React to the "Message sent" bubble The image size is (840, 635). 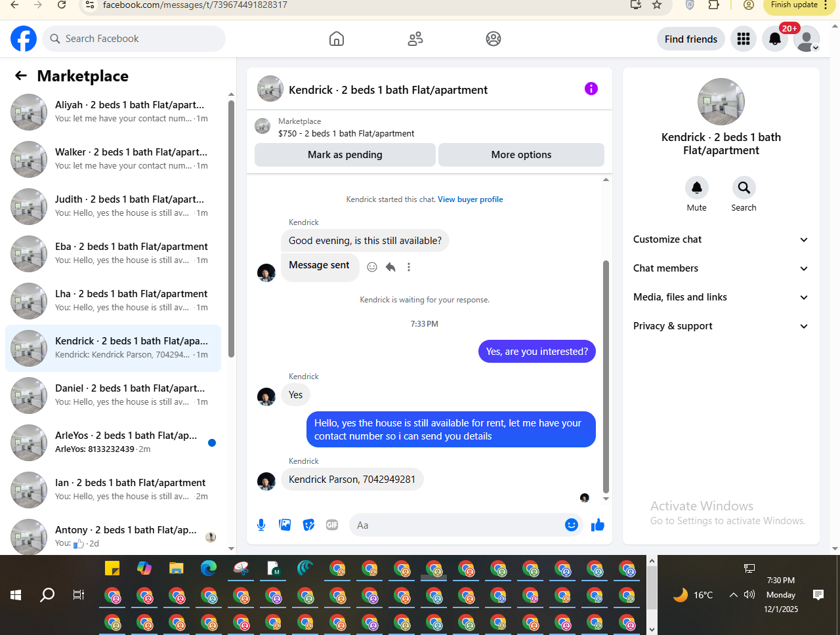(x=372, y=267)
